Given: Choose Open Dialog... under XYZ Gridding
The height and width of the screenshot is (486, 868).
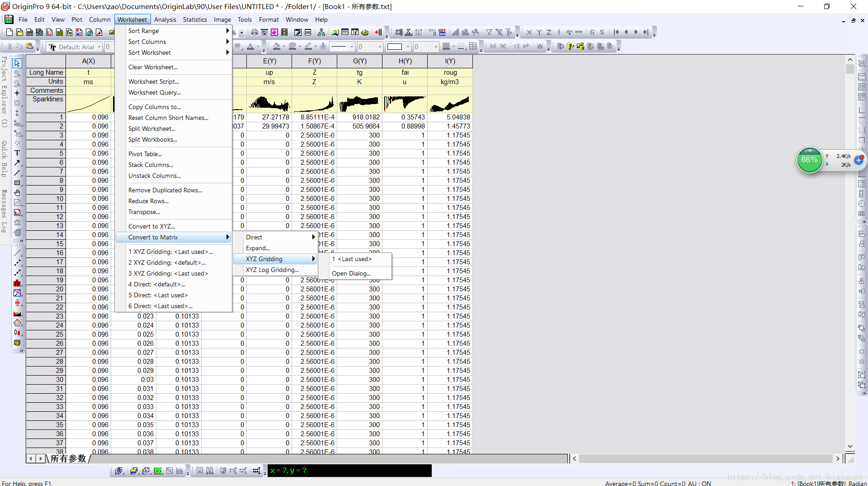Looking at the screenshot, I should (x=351, y=273).
